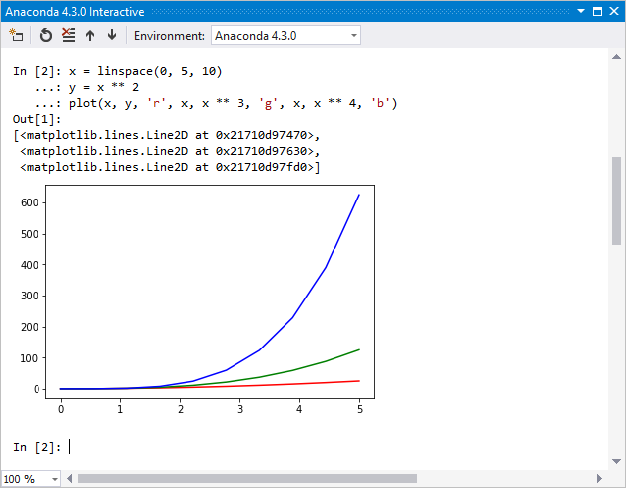
Task: Recall next history command with down arrow
Action: (111, 35)
